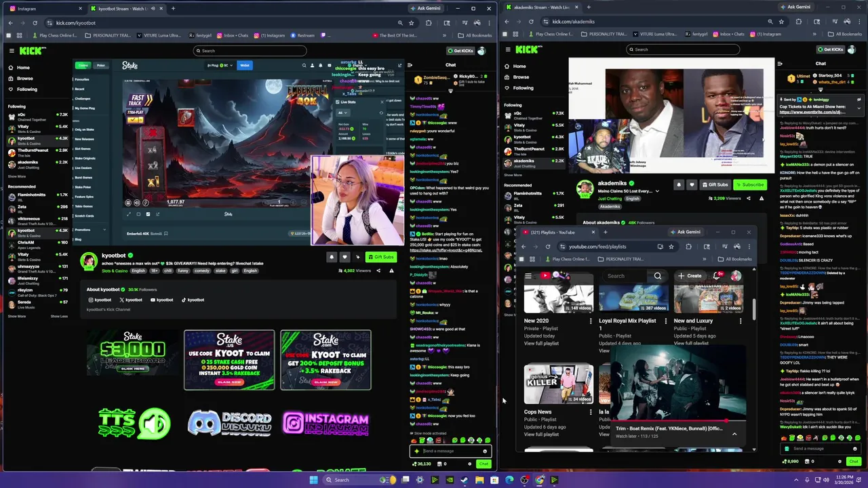Open All Bookmarks folder in kyootbot window
This screenshot has height=488, width=868.
click(x=475, y=35)
